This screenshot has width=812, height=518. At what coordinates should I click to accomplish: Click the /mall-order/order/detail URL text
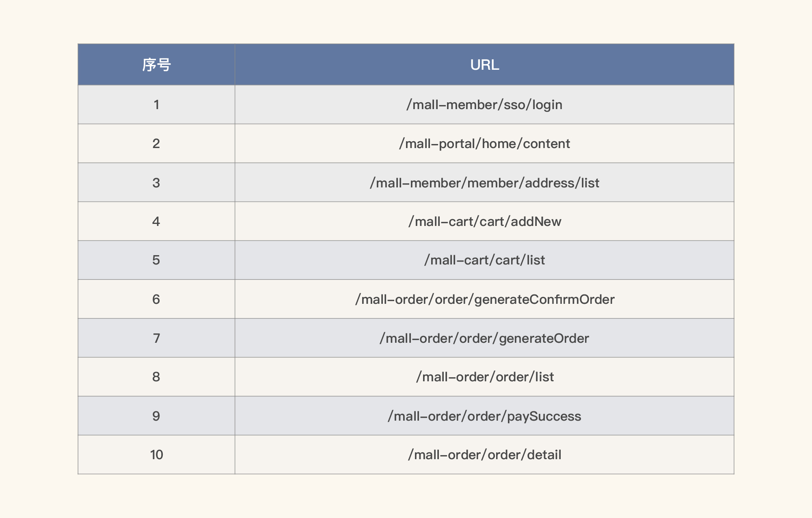484,455
